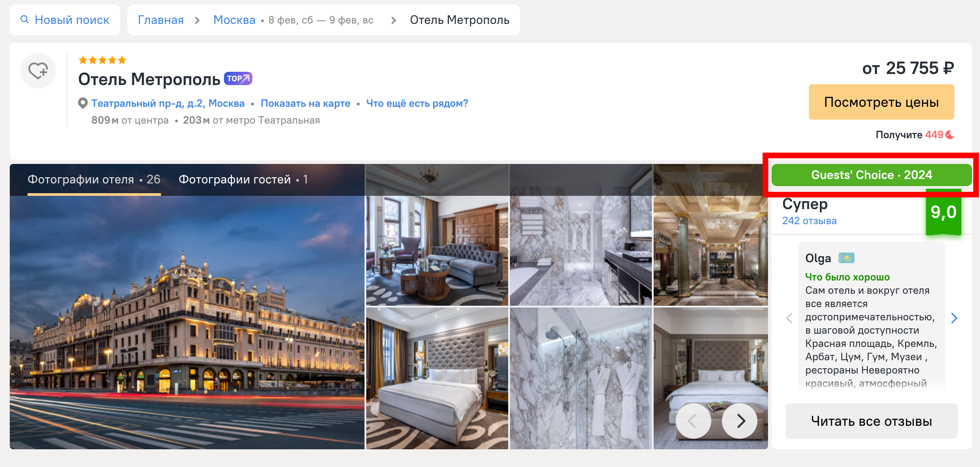This screenshot has height=467, width=980.
Task: Switch to Фотографии гостей tab
Action: (243, 179)
